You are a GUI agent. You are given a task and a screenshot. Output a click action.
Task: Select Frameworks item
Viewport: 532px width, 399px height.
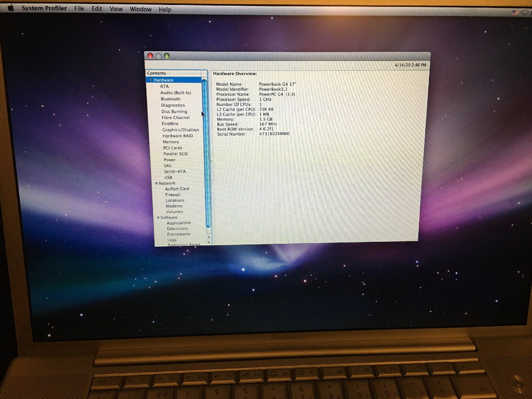[x=179, y=234]
